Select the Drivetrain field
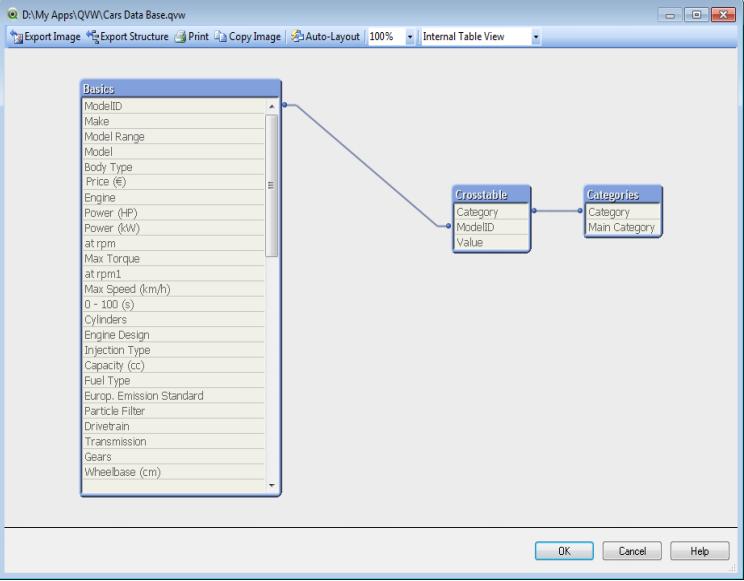Image resolution: width=744 pixels, height=581 pixels. [x=174, y=426]
